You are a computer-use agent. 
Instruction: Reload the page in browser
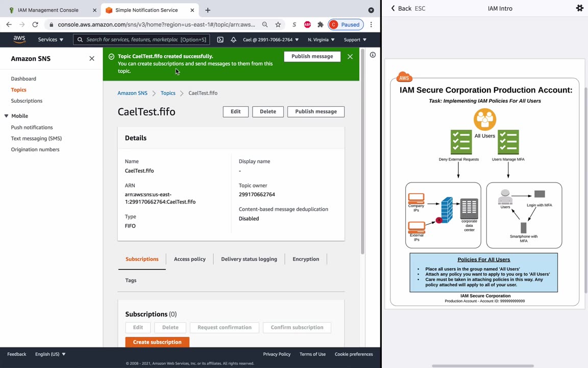[x=35, y=25]
